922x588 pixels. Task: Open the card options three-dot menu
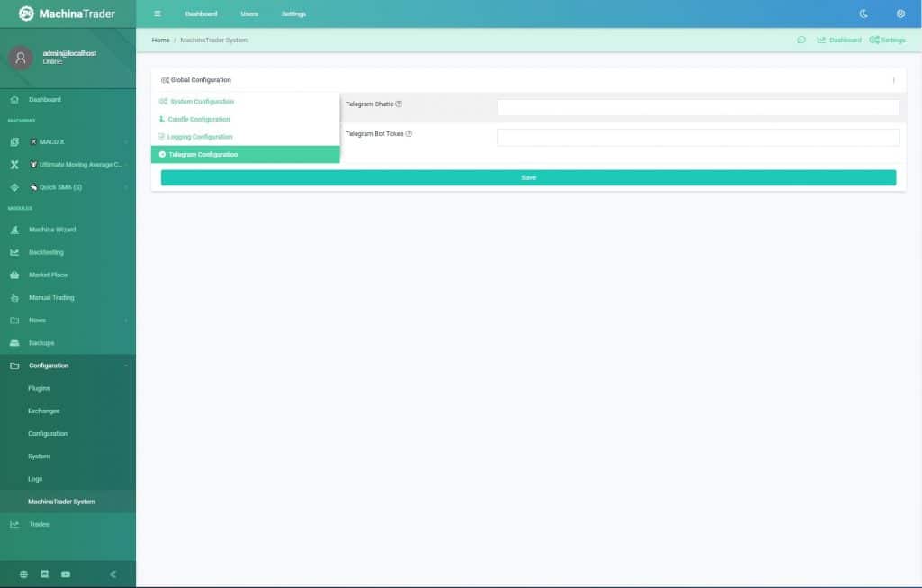coord(894,80)
